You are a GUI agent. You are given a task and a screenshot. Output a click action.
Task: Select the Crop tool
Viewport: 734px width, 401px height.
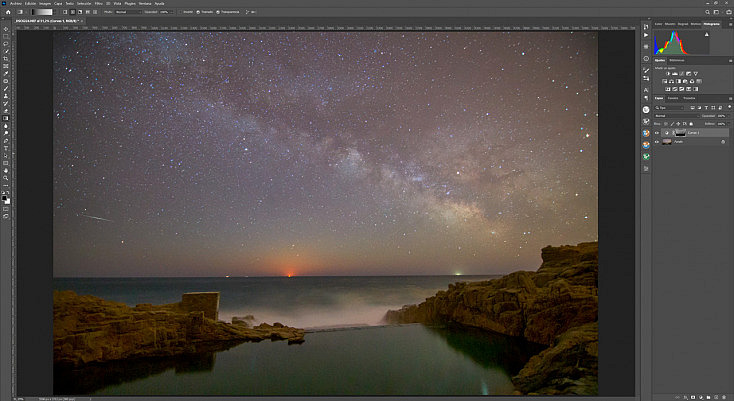pyautogui.click(x=6, y=58)
